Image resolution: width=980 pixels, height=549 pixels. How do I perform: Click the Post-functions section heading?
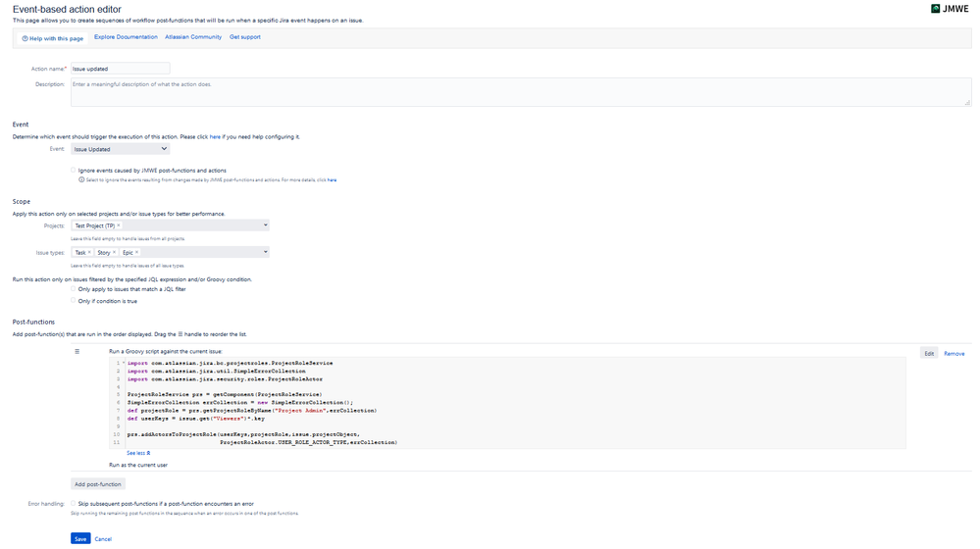pyautogui.click(x=33, y=323)
